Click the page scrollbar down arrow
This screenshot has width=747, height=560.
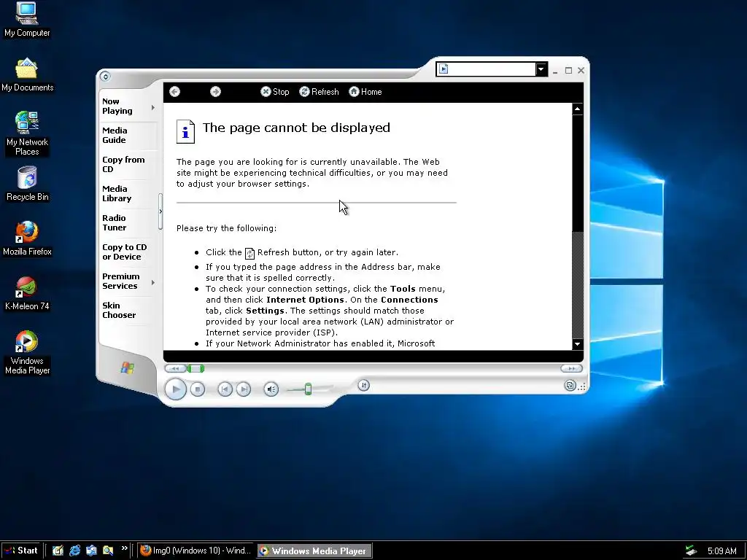click(x=578, y=344)
